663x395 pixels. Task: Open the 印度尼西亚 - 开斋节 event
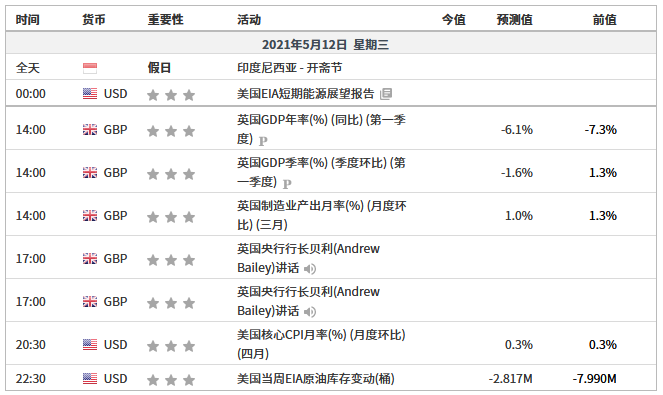(290, 68)
